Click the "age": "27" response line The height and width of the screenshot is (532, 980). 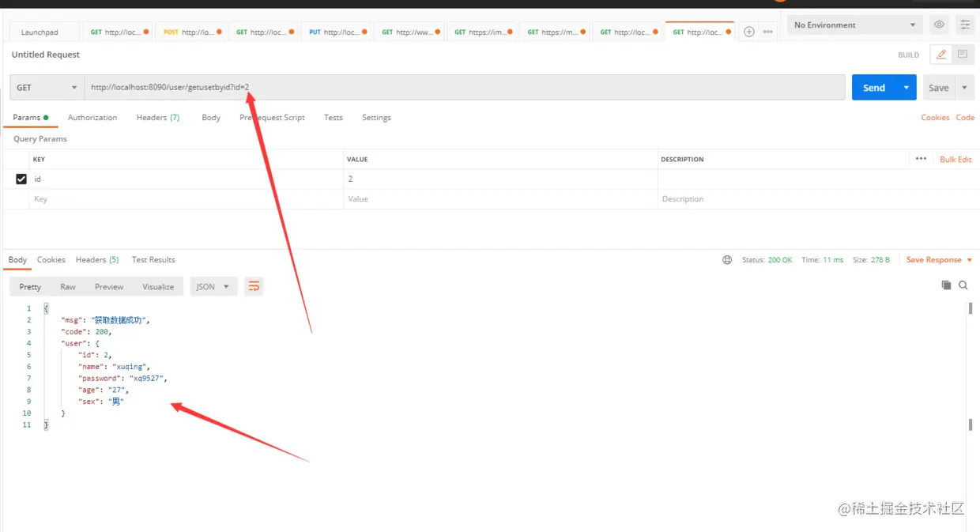click(x=104, y=390)
